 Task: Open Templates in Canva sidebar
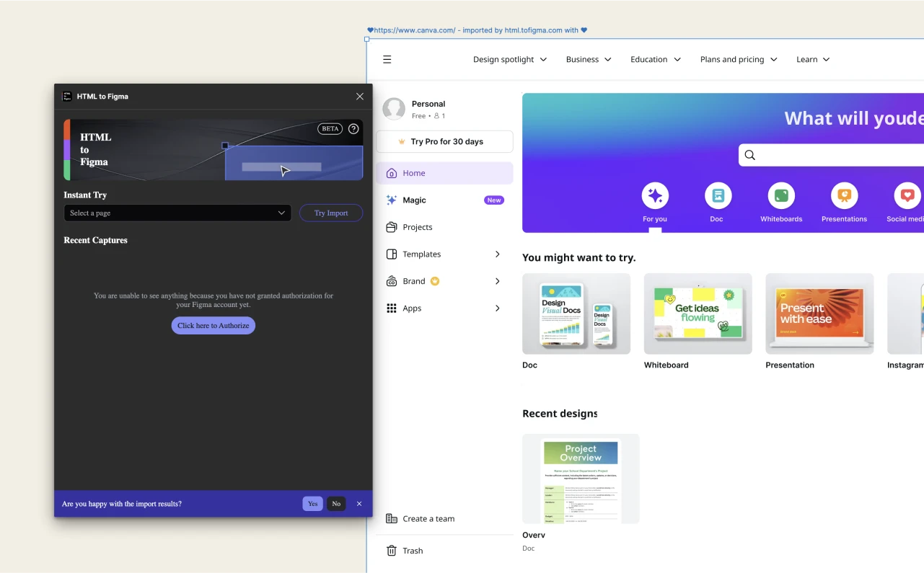(x=444, y=254)
